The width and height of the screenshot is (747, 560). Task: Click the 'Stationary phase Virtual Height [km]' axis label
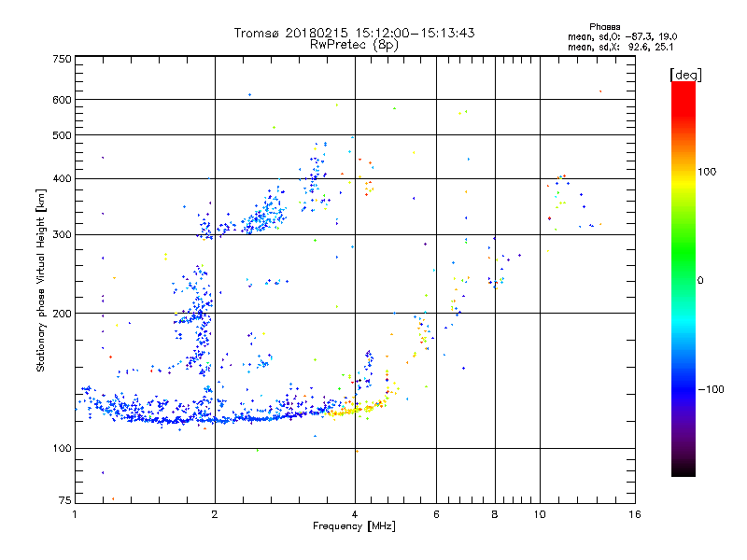pos(41,280)
